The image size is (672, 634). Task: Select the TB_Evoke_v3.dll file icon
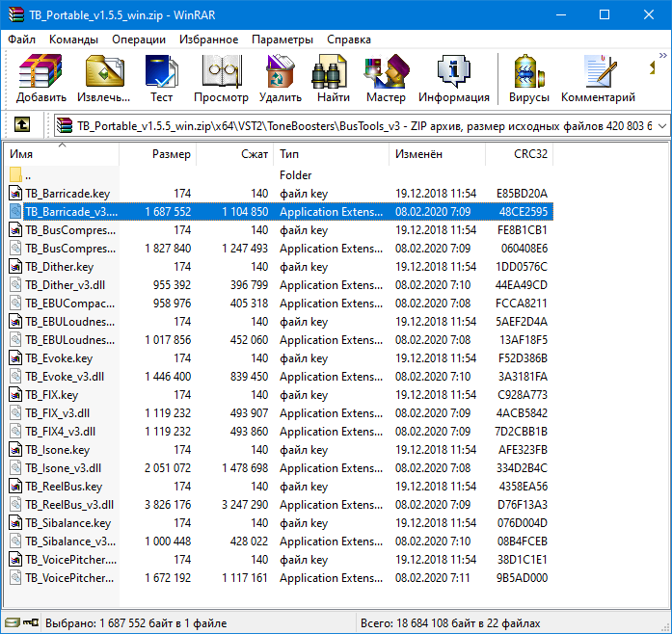point(15,377)
